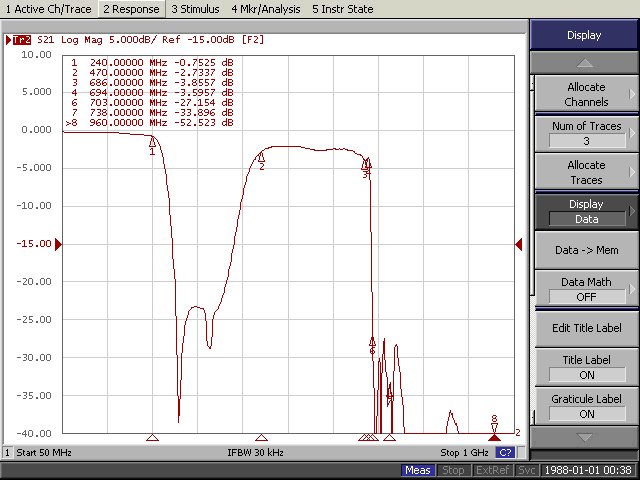
Task: Open the 3 Stimulus menu
Action: click(196, 8)
